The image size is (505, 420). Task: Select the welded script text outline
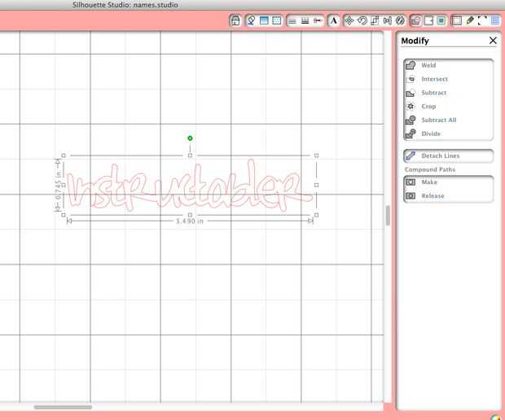click(188, 186)
